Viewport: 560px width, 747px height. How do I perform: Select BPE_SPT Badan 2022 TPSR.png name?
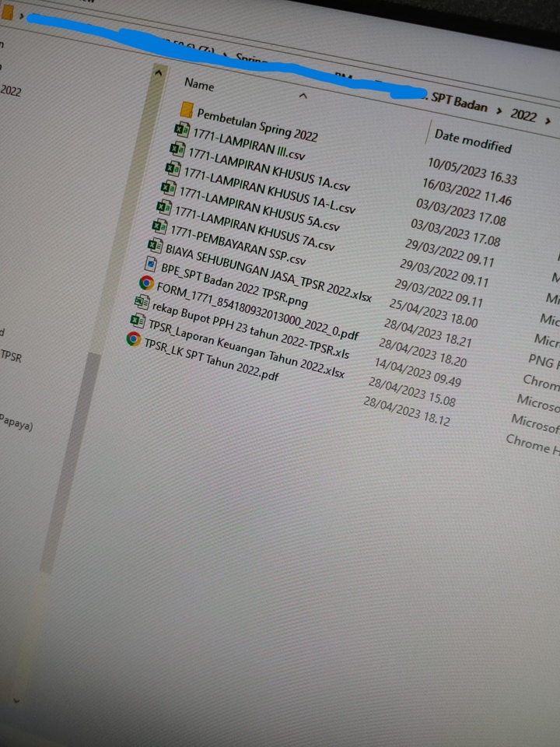coord(234,285)
